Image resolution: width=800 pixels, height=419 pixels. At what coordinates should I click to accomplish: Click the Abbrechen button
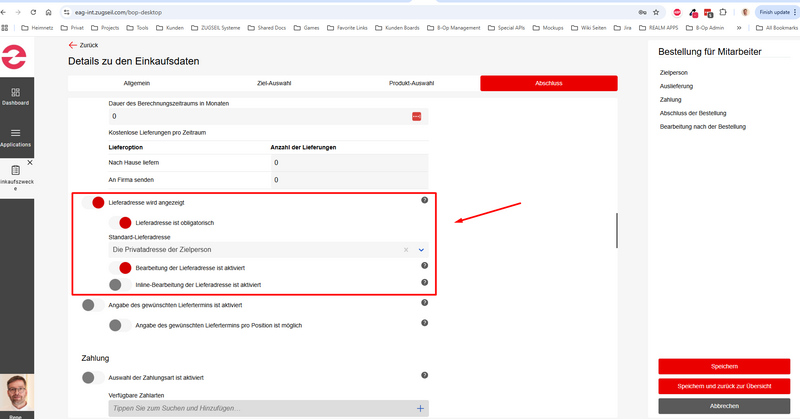click(725, 406)
